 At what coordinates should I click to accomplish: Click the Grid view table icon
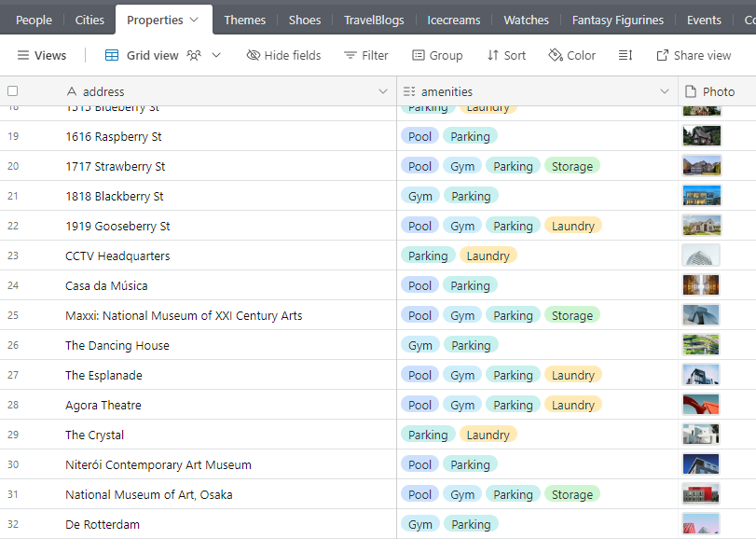112,55
